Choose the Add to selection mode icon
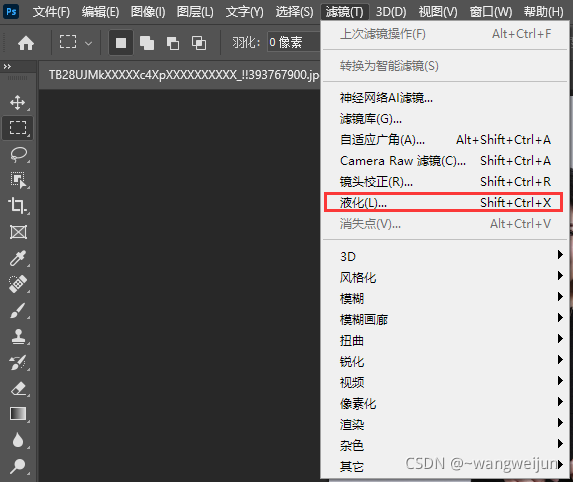 coord(147,43)
